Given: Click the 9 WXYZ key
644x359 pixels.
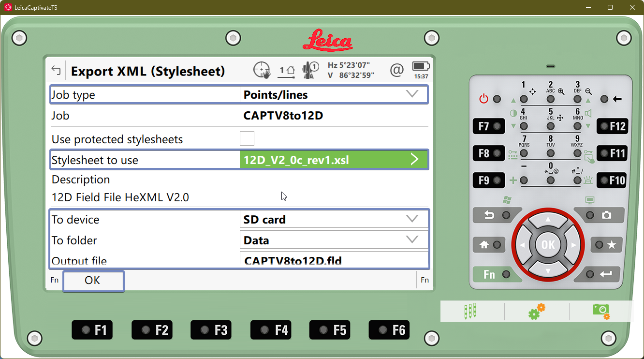Looking at the screenshot, I should (x=578, y=153).
